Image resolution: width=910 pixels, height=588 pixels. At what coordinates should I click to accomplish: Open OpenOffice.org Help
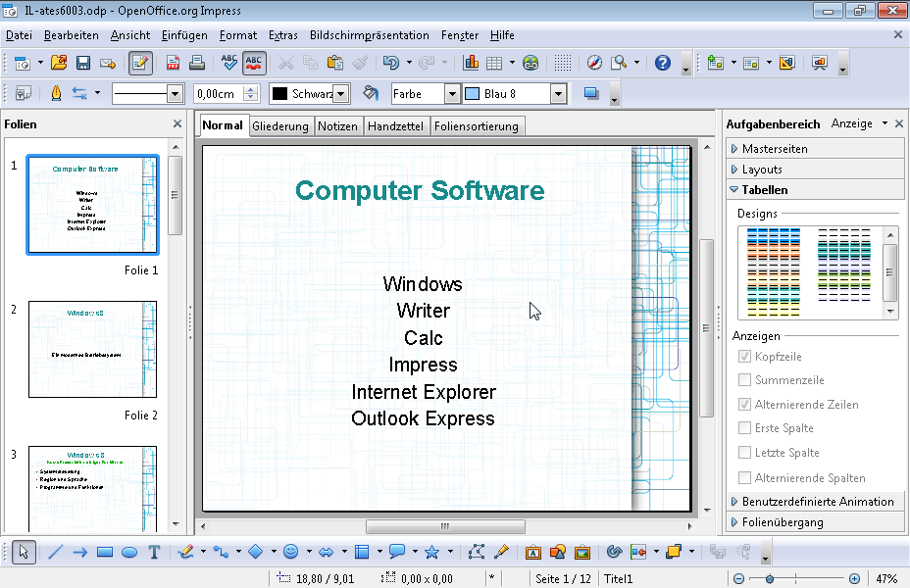point(663,63)
